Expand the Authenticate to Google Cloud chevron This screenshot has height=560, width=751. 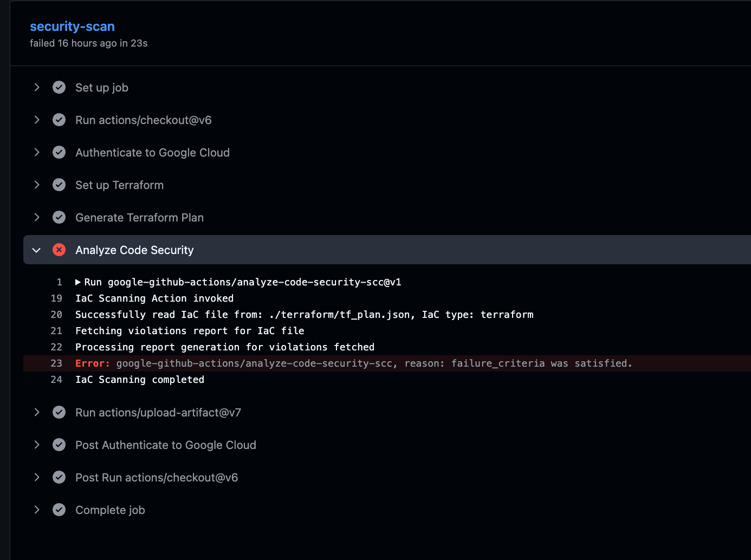[37, 152]
